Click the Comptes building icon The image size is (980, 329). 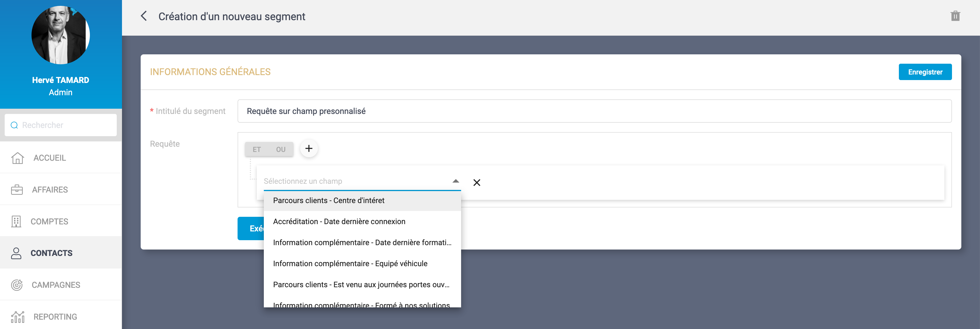(16, 221)
